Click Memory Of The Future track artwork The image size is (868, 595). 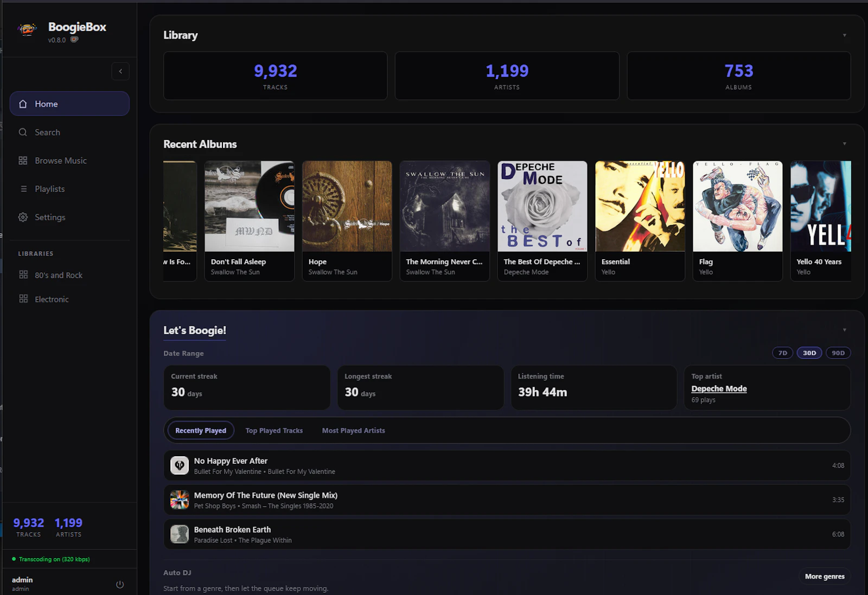180,500
